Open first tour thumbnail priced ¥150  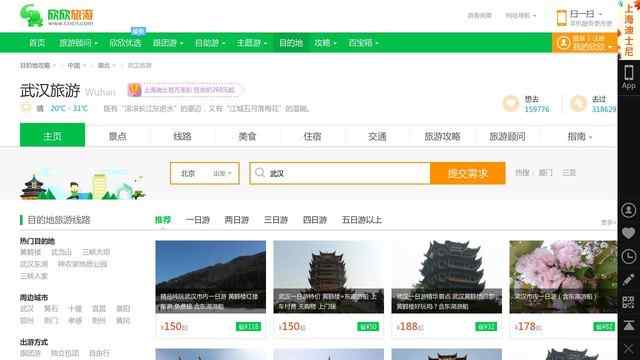pos(211,277)
